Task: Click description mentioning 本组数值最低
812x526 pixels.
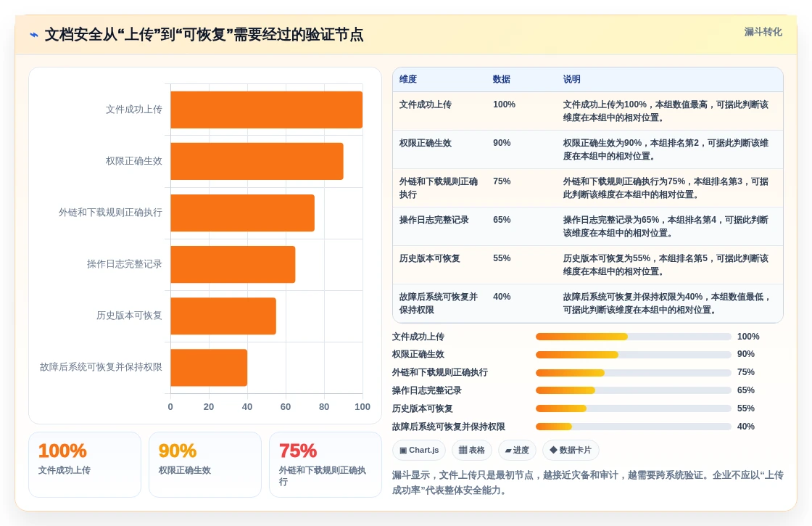Action: coord(667,304)
